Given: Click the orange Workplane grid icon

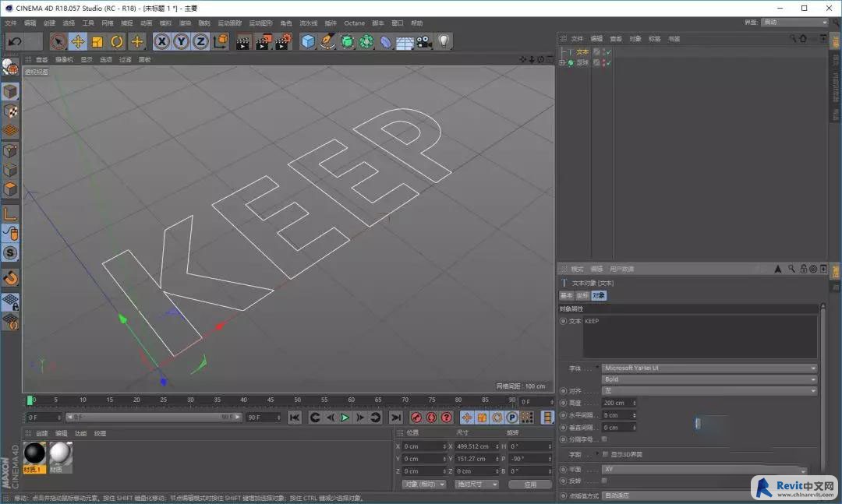Looking at the screenshot, I should (x=10, y=130).
